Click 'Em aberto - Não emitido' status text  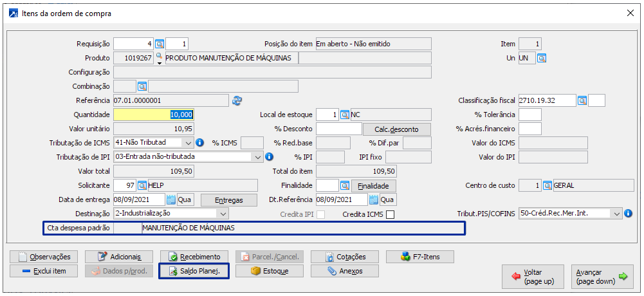tap(353, 44)
